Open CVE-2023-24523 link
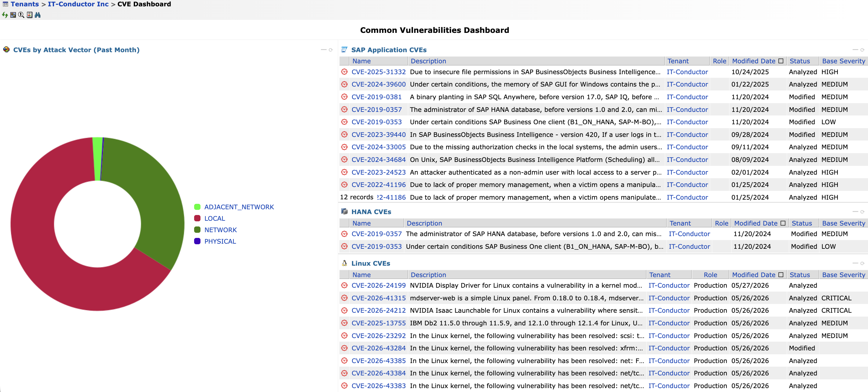 click(378, 172)
